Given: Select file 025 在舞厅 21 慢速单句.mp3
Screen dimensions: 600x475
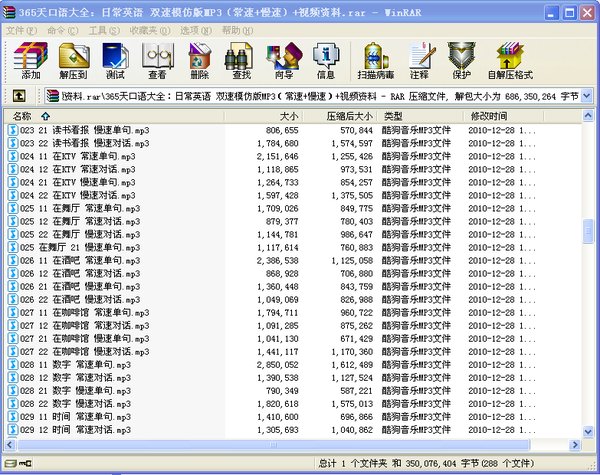Looking at the screenshot, I should point(80,247).
